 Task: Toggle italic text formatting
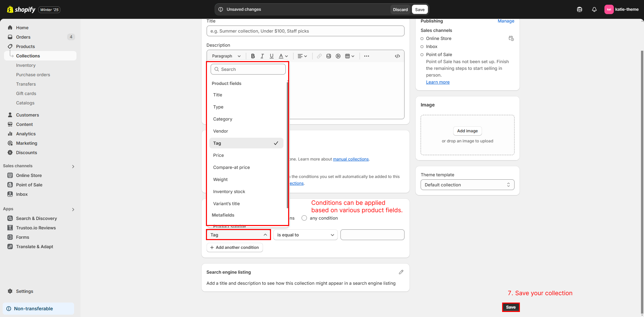click(262, 56)
